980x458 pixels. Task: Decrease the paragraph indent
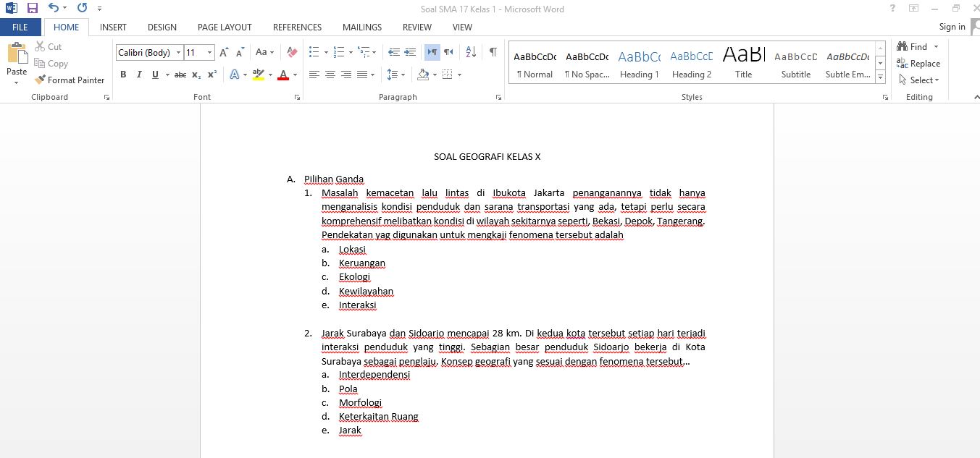tap(394, 53)
